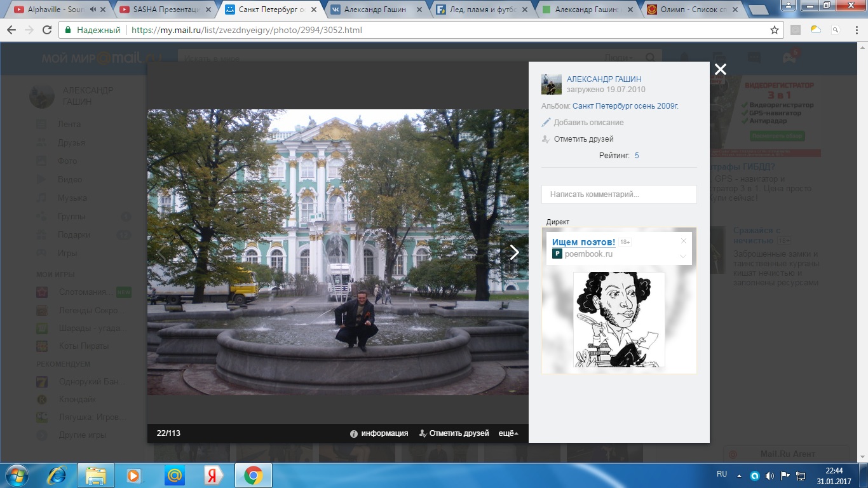Viewport: 868px width, 488px height.
Task: Click the green secure padlock icon
Action: pyautogui.click(x=67, y=30)
